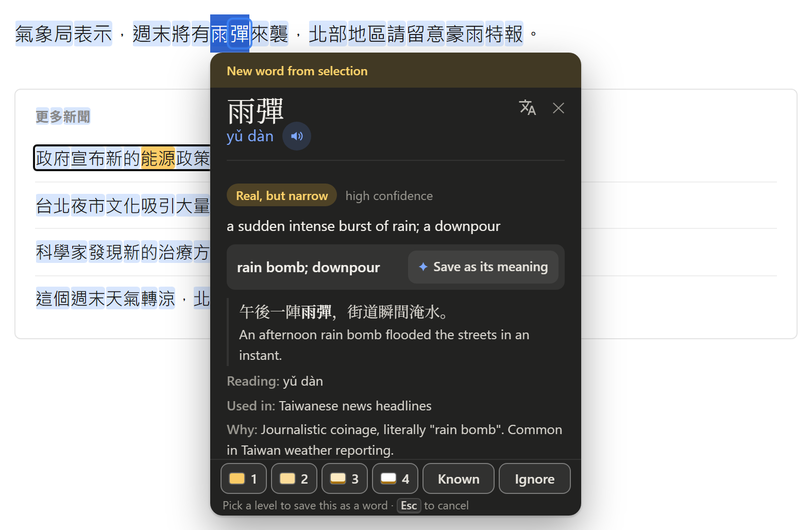Click the word 留意 in the sentence

coord(426,34)
